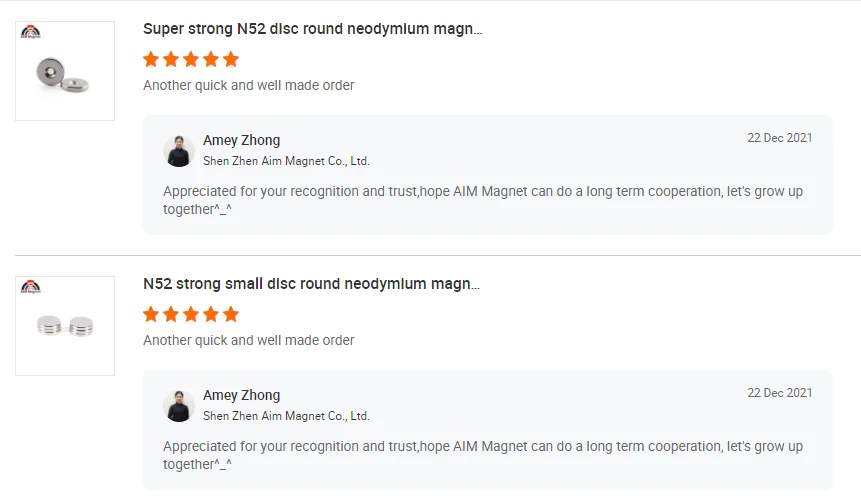Screen dimensions: 861x500
Task: Open the N52 strong small disc magnet thumbnail
Action: coord(64,328)
